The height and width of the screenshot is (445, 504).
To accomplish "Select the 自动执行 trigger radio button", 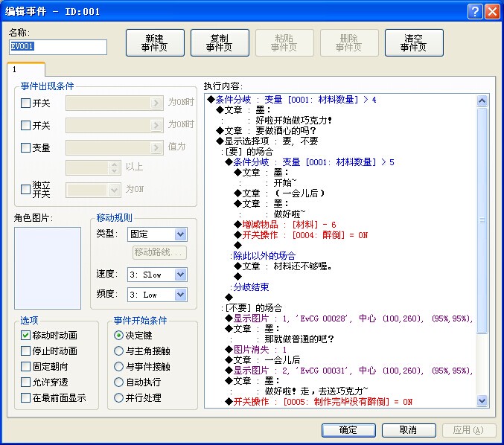I will click(118, 382).
